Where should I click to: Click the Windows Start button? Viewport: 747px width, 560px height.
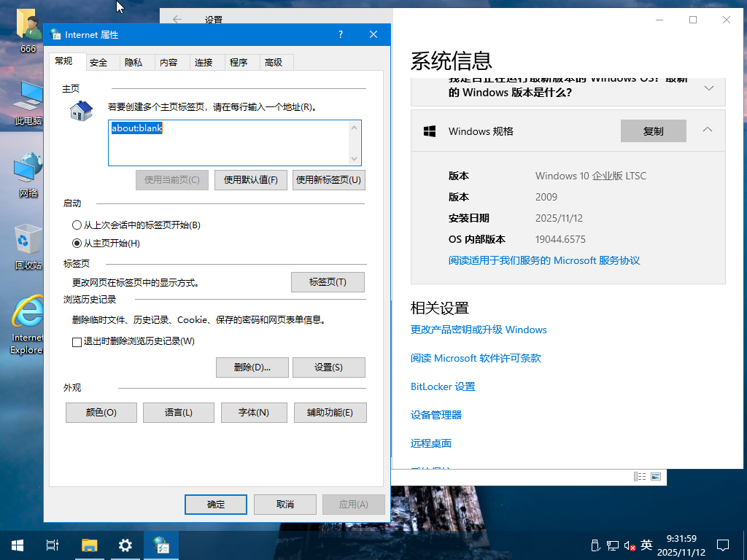click(17, 545)
